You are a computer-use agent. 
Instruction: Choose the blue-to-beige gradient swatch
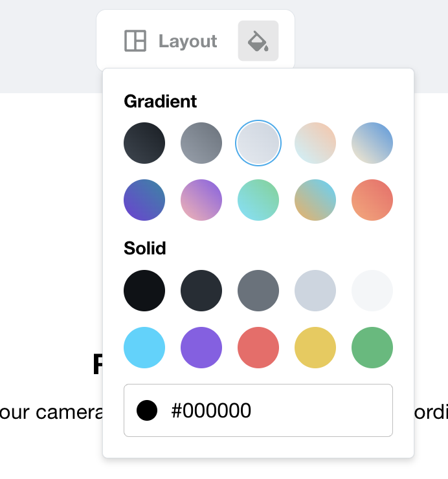click(372, 143)
